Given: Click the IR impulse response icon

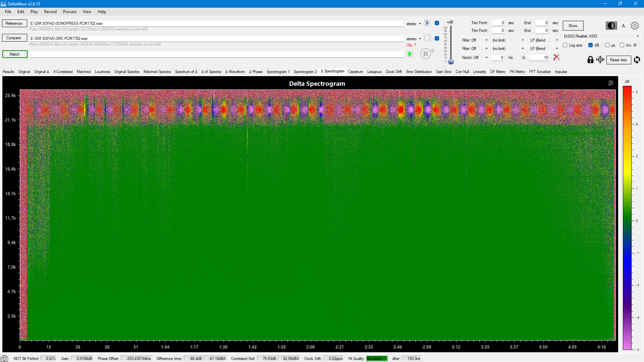Looking at the screenshot, I should [x=425, y=54].
